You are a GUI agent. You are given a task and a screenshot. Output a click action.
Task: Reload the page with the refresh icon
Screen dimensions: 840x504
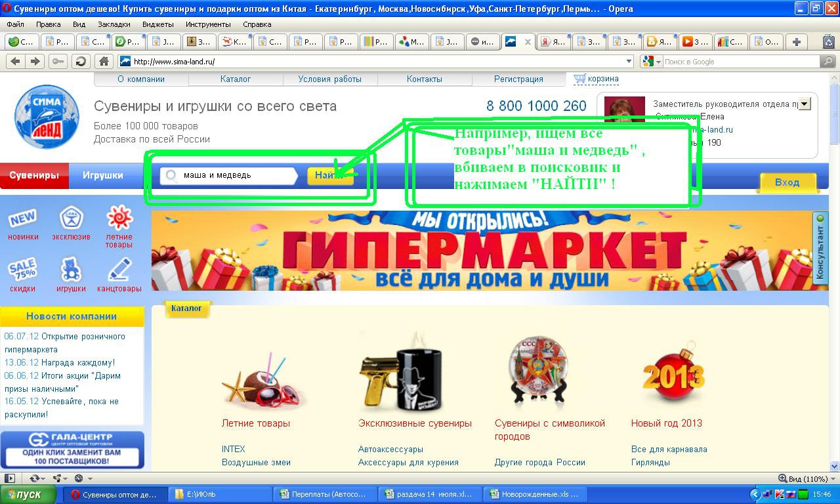[81, 61]
